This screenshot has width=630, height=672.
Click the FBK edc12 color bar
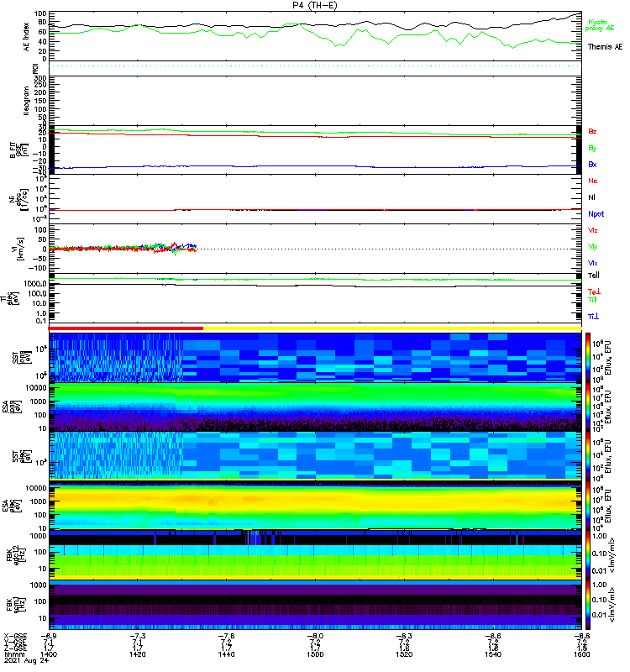coord(588,555)
